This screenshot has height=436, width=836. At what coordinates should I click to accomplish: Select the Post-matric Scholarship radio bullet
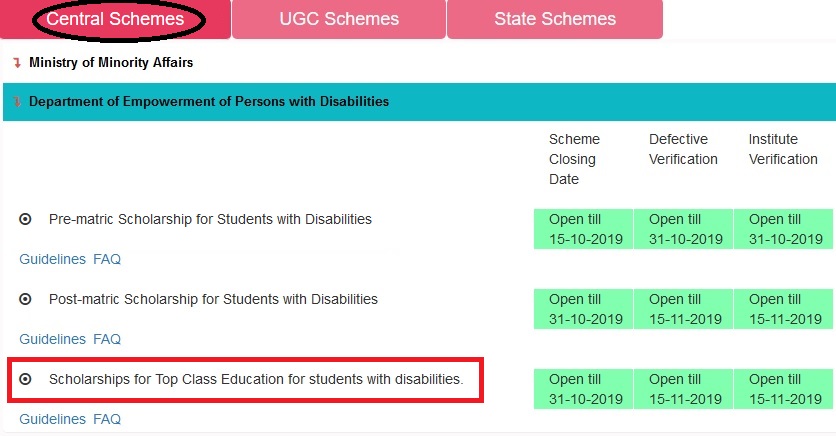(25, 299)
